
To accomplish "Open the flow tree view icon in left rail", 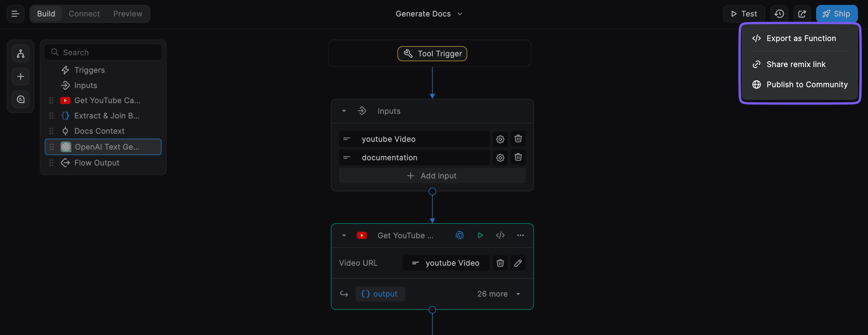I will coord(20,54).
